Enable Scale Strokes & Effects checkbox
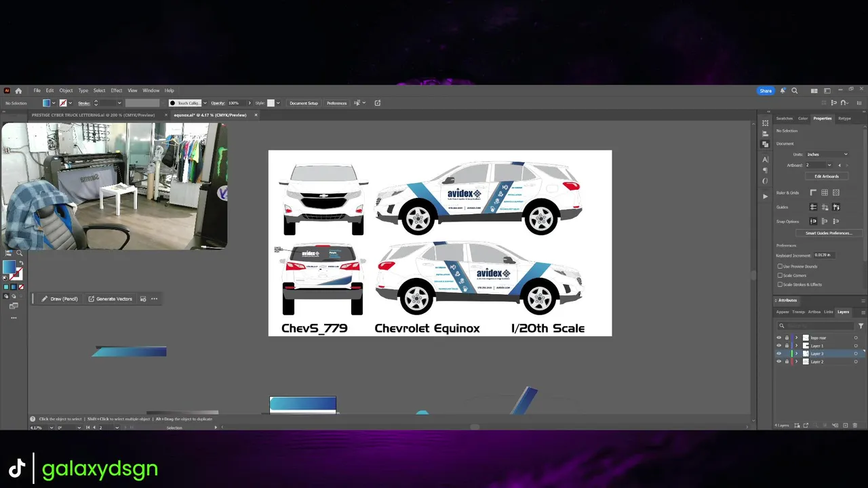 coord(780,285)
